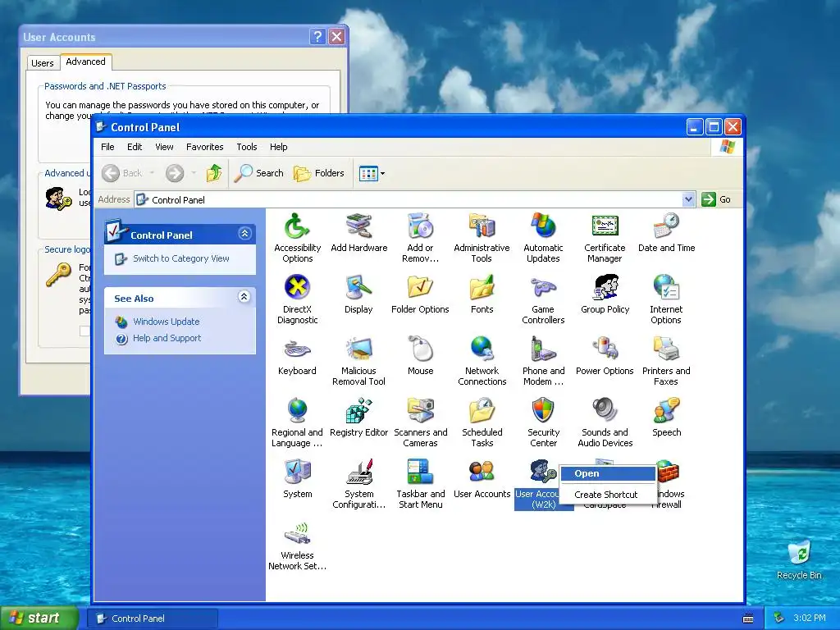Screen dimensions: 840x630
Task: Select Sounds and Audio Devices icon
Action: pyautogui.click(x=605, y=422)
